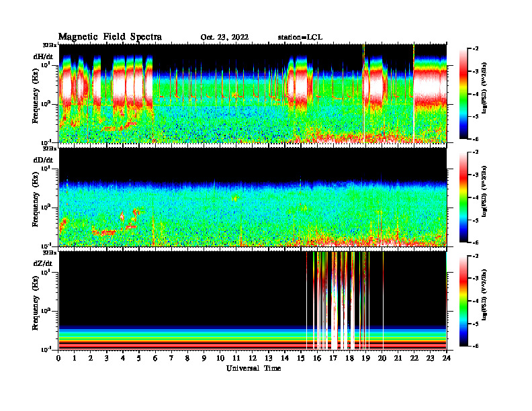Click hour 7 on the Universal Time axis
532x411 pixels.
(172, 358)
